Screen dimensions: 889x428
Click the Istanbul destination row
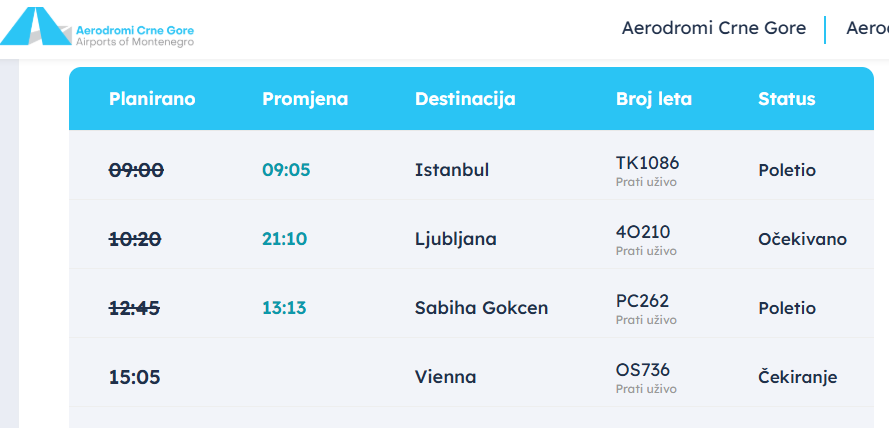tap(452, 170)
